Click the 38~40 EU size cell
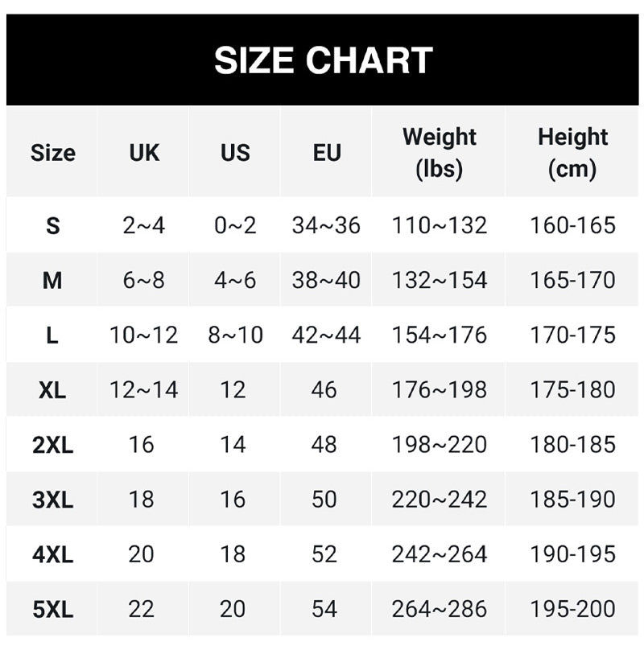The width and height of the screenshot is (644, 650). (326, 280)
